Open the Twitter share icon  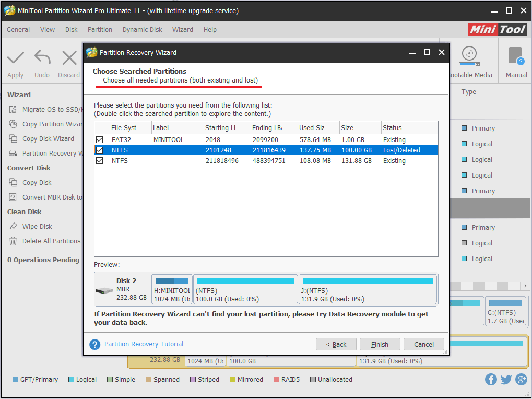pyautogui.click(x=506, y=379)
